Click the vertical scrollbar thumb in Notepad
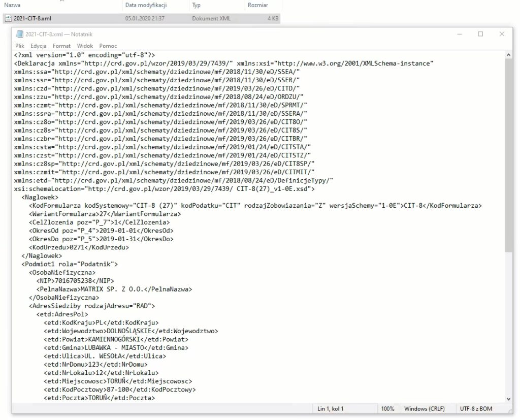Image resolution: width=520 pixels, height=420 pixels. (509, 152)
